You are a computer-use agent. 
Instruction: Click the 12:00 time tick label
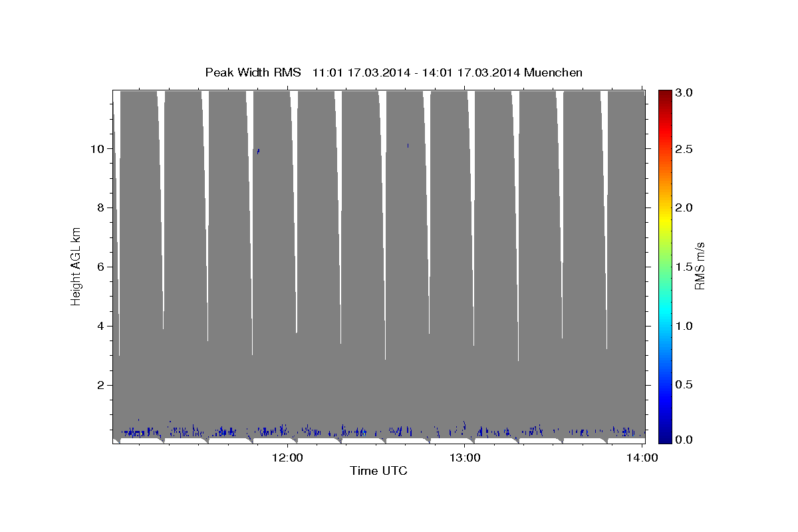[287, 458]
